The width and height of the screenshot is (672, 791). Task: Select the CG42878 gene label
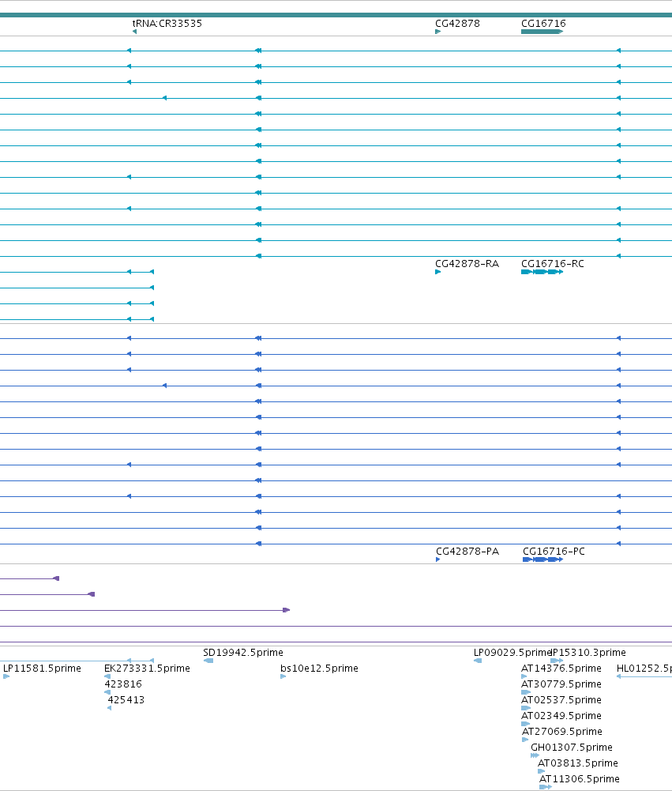457,23
